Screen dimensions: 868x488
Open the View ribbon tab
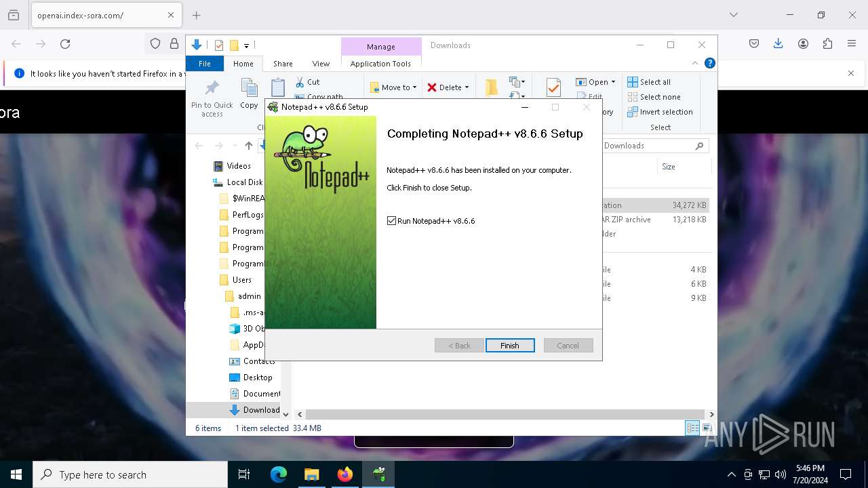[x=321, y=64]
